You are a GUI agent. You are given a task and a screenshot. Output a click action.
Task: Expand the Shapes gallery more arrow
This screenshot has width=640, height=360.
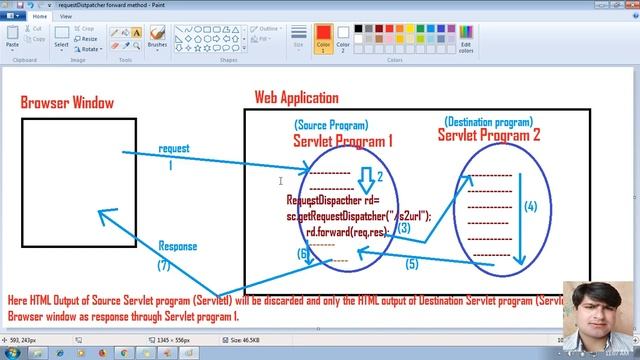[244, 48]
